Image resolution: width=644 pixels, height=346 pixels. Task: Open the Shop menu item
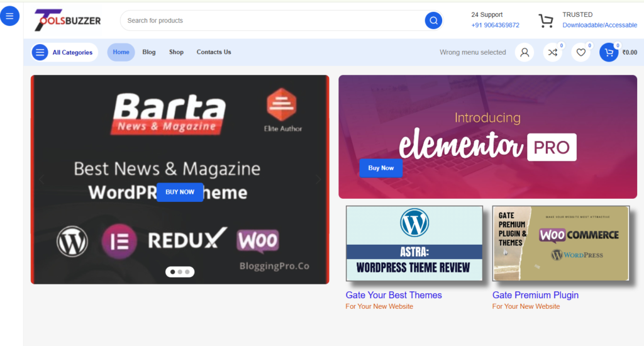pos(176,52)
